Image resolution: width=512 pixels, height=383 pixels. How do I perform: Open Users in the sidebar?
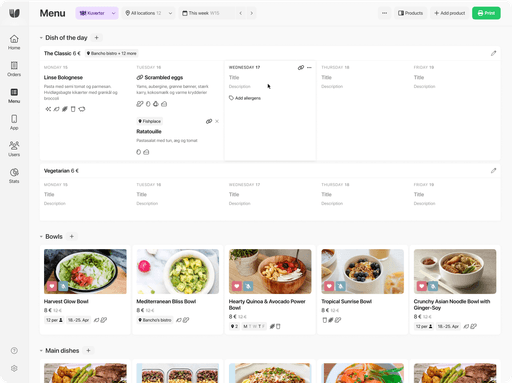coord(14,149)
